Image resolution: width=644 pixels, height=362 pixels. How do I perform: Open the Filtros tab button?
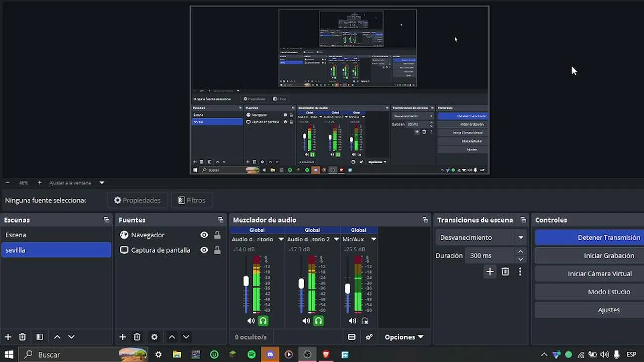click(x=191, y=200)
